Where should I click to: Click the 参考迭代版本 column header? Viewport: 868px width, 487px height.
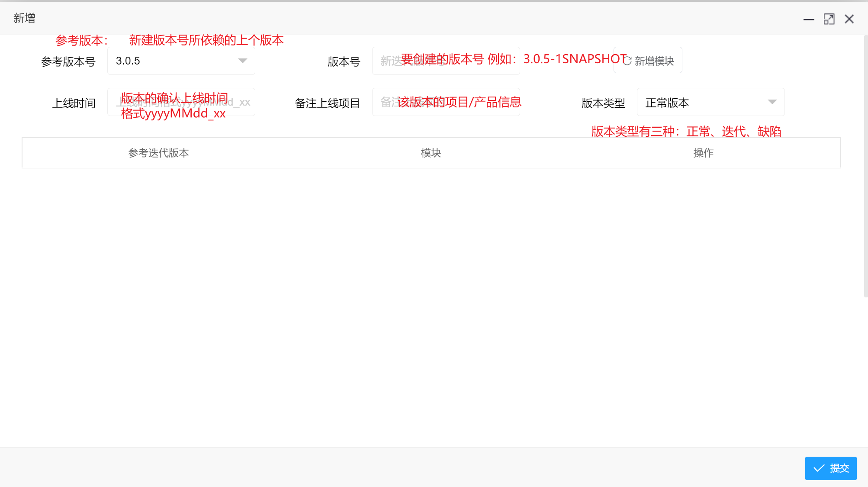tap(158, 153)
